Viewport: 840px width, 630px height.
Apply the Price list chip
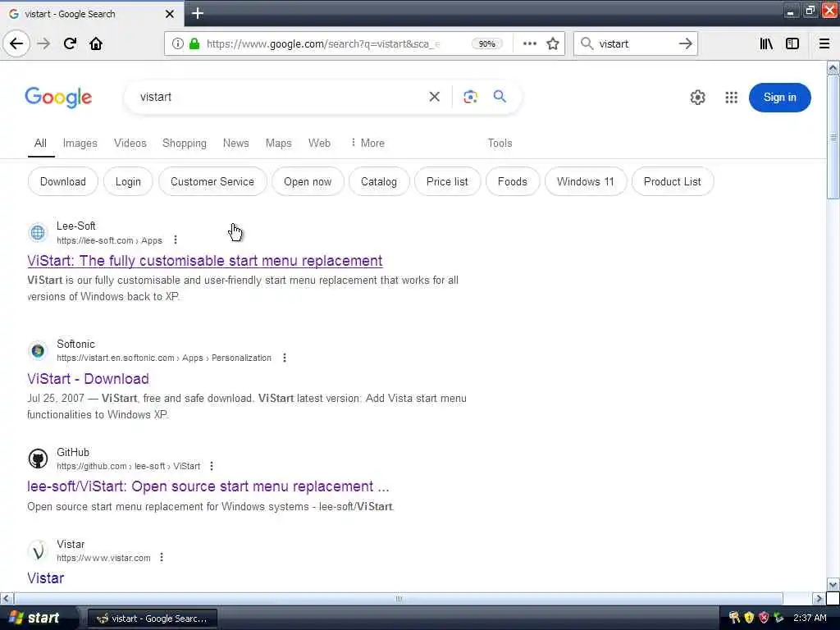[447, 181]
